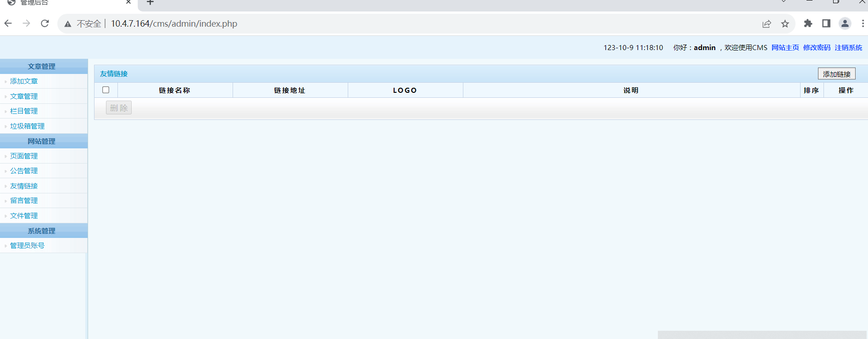Click the 排序 column header
The image size is (868, 339).
pyautogui.click(x=812, y=90)
